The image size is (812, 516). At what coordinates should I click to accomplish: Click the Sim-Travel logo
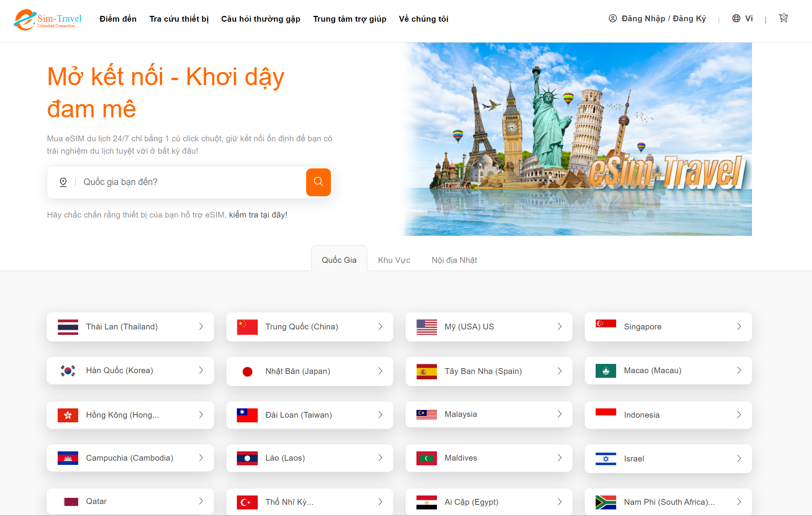pos(48,19)
